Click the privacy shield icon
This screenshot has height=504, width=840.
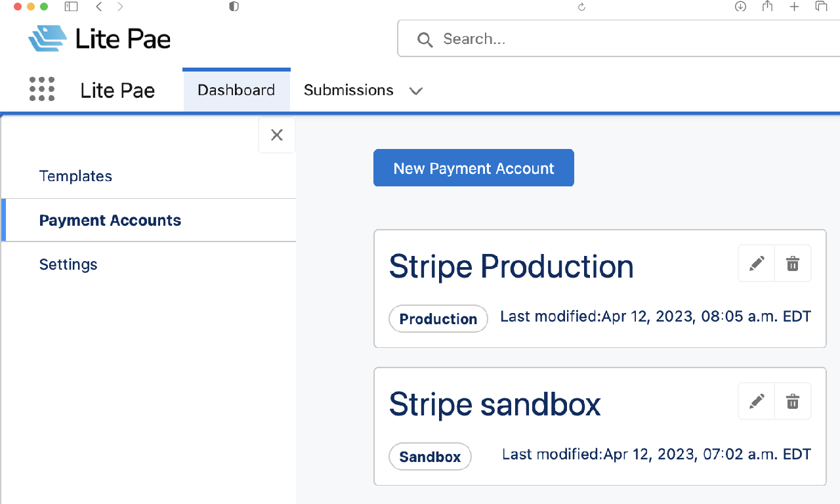tap(234, 7)
